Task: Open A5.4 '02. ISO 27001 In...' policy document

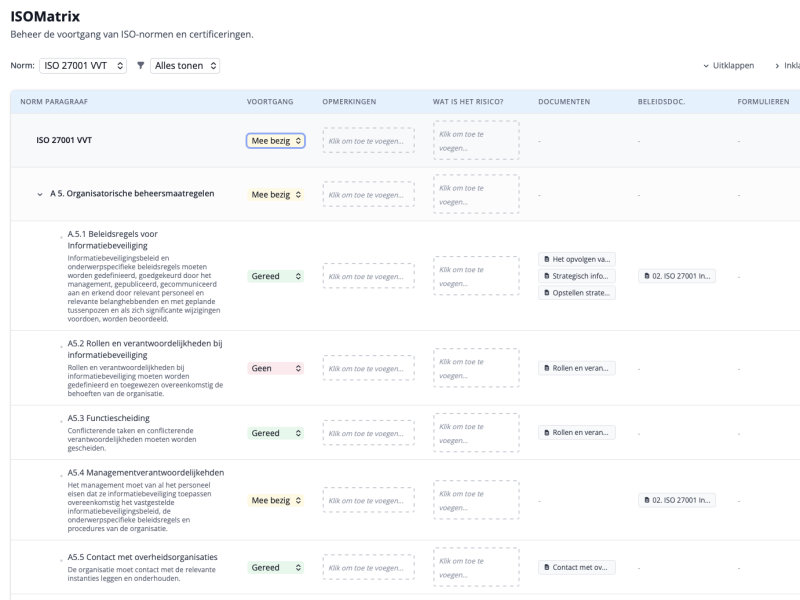Action: 677,500
